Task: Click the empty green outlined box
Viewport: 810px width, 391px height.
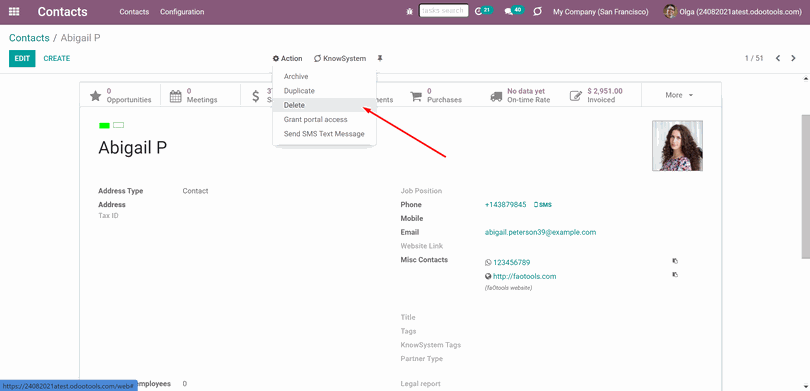Action: pyautogui.click(x=119, y=126)
